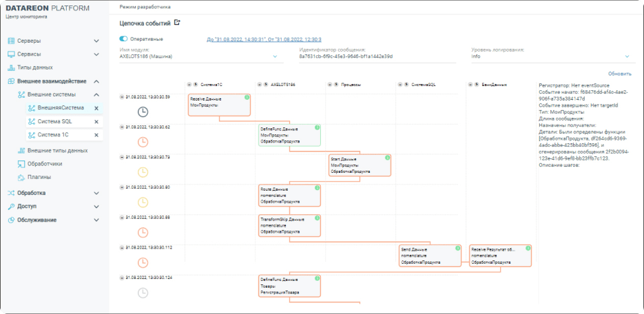644x314 pixels.
Task: Click the Серверы sidebar icon
Action: coord(12,41)
